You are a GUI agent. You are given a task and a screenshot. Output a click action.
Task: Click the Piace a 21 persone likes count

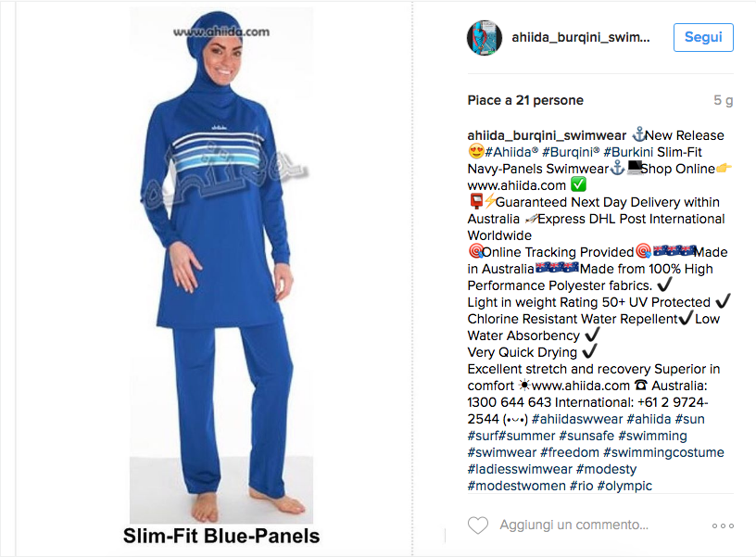point(525,100)
